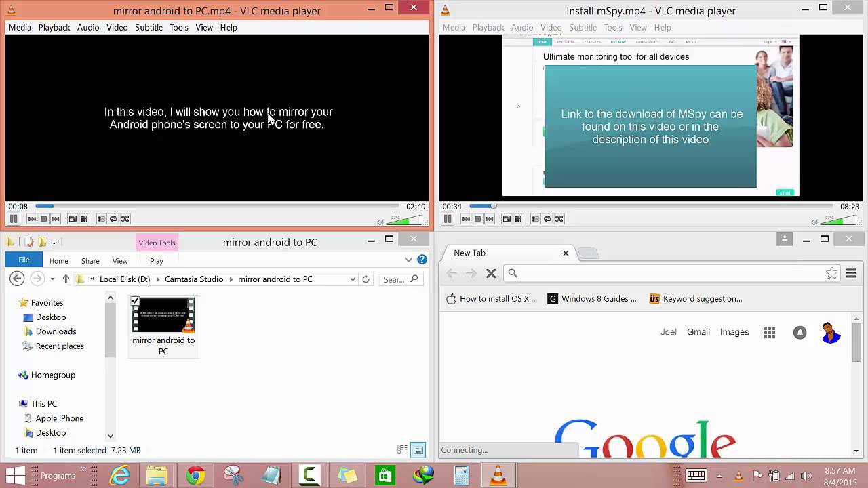Open recent locations dropdown in Explorer
868x488 pixels.
tap(52, 279)
